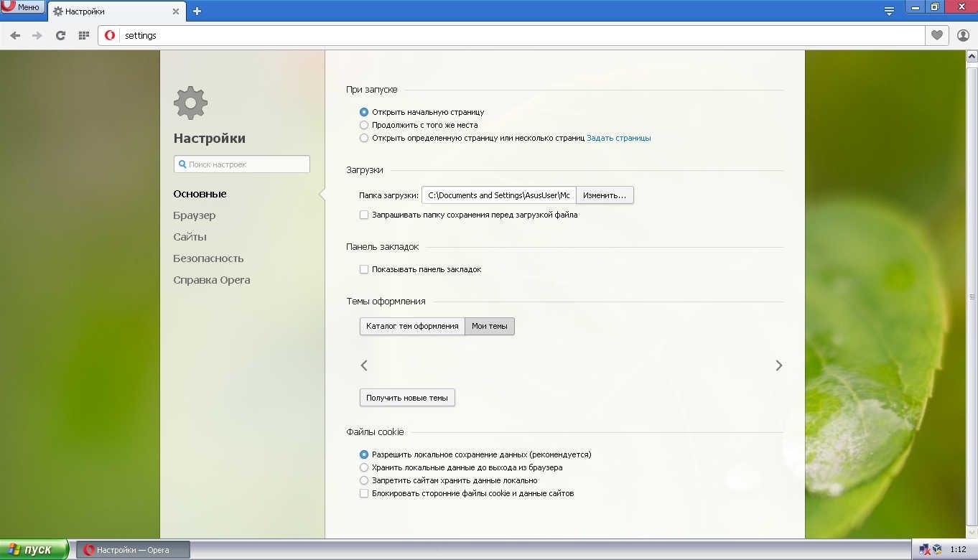The height and width of the screenshot is (560, 978).
Task: Enable Запрашивать папку сохранения checkbox
Action: click(364, 215)
